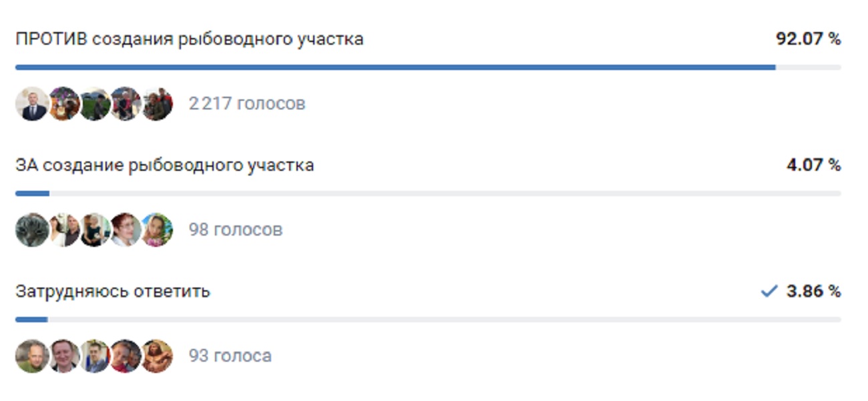Open the middle avatar in the 2 217 голосов row
Screen dimensions: 868x401
pos(95,104)
